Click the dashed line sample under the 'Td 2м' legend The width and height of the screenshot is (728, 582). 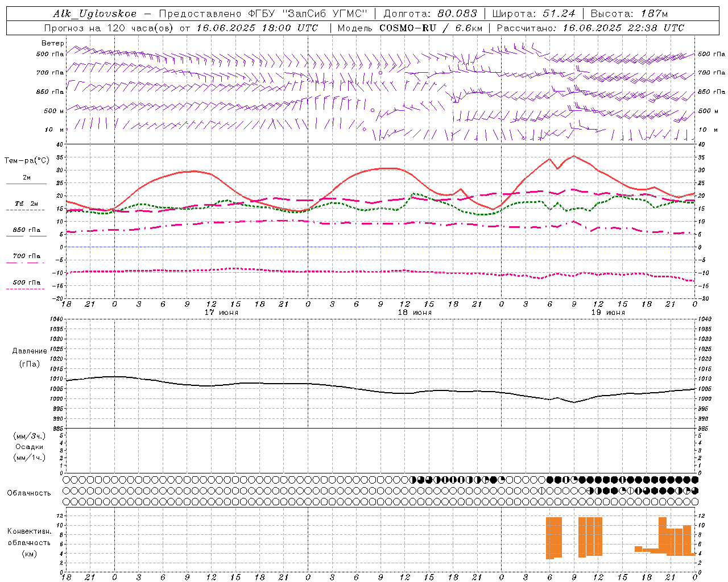pos(26,210)
